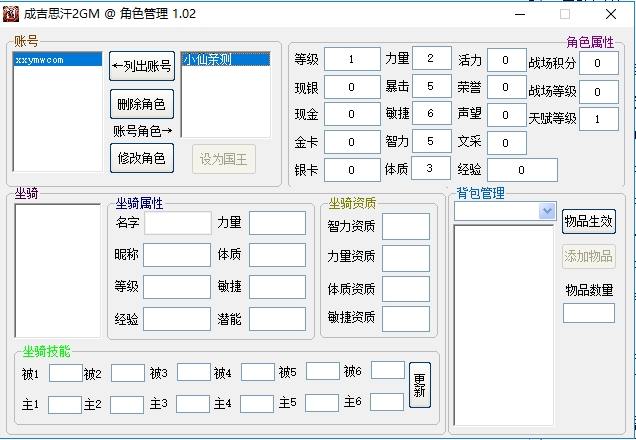The height and width of the screenshot is (440, 636).
Task: Click the 力量资质 input field
Action: [406, 258]
